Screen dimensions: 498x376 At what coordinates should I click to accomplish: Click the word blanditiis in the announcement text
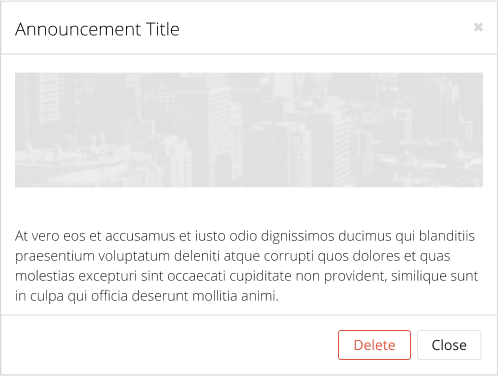tap(447, 236)
